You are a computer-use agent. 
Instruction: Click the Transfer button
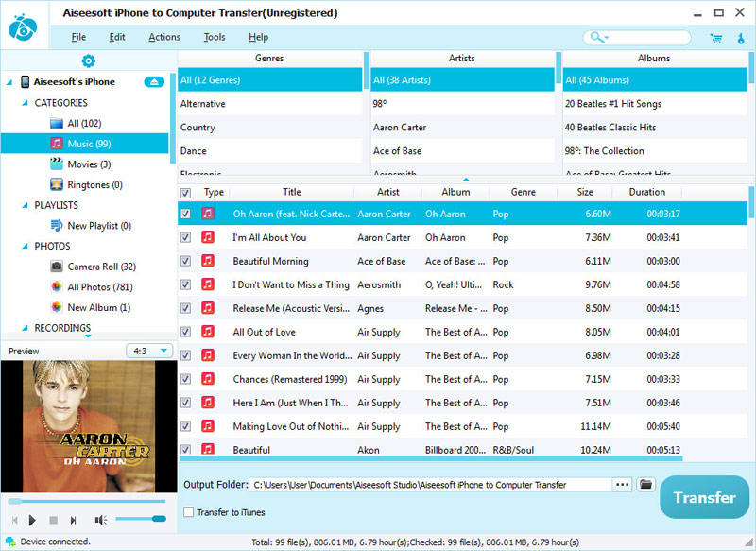(704, 497)
